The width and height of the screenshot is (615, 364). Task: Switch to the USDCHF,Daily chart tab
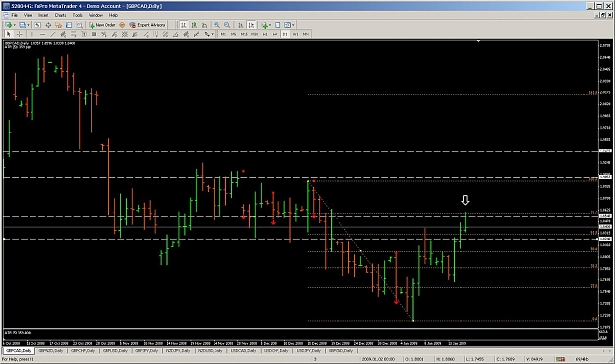277,350
